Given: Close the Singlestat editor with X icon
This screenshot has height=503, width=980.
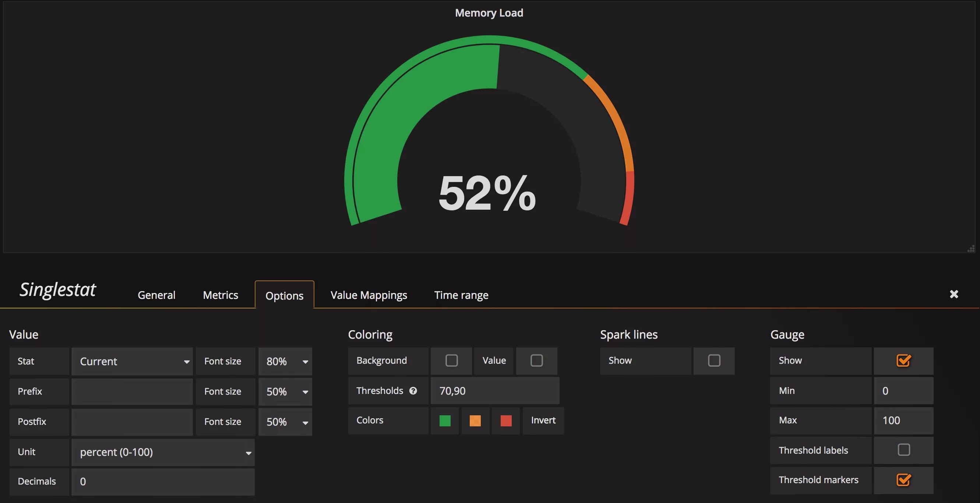Looking at the screenshot, I should tap(954, 294).
